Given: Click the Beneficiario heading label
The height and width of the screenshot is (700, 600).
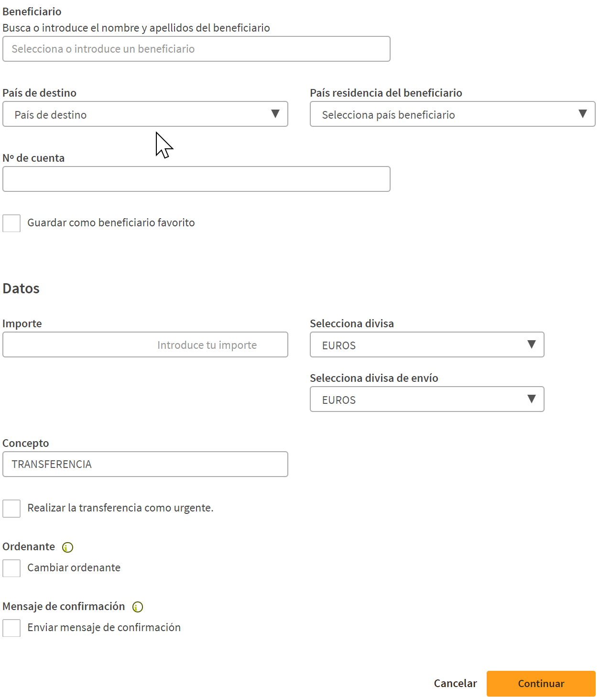Looking at the screenshot, I should click(x=32, y=11).
